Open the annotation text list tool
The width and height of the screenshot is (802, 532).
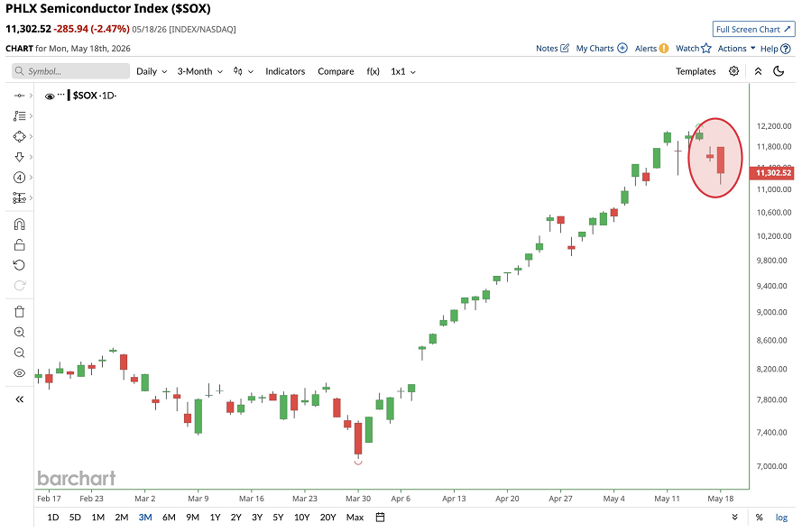tap(19, 116)
